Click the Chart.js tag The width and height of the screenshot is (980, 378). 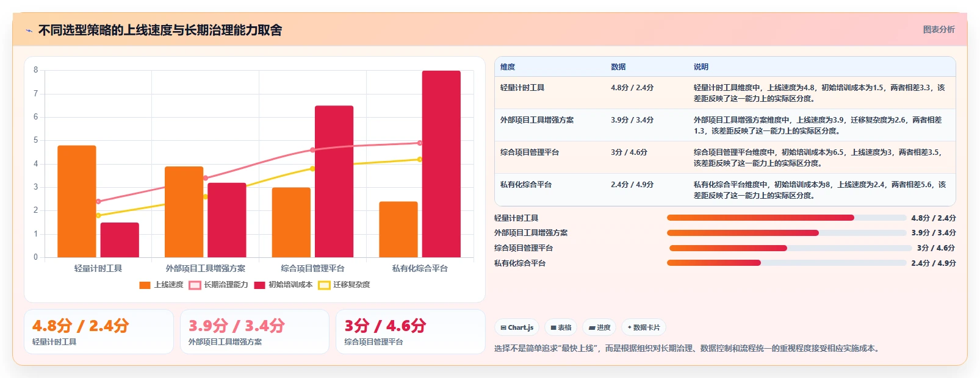pyautogui.click(x=517, y=327)
